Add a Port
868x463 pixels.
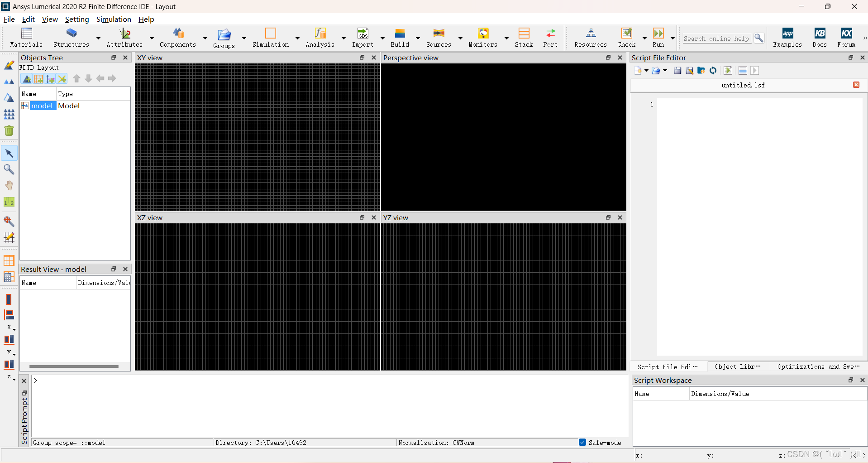pyautogui.click(x=551, y=37)
